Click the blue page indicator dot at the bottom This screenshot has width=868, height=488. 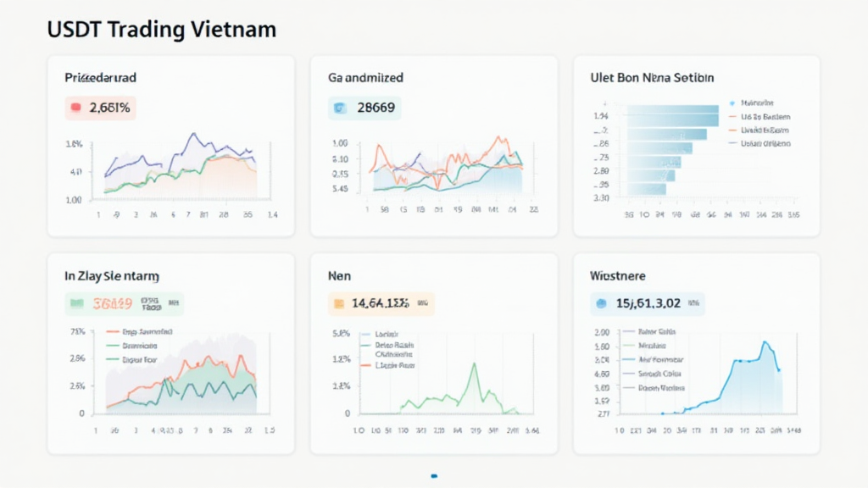434,475
